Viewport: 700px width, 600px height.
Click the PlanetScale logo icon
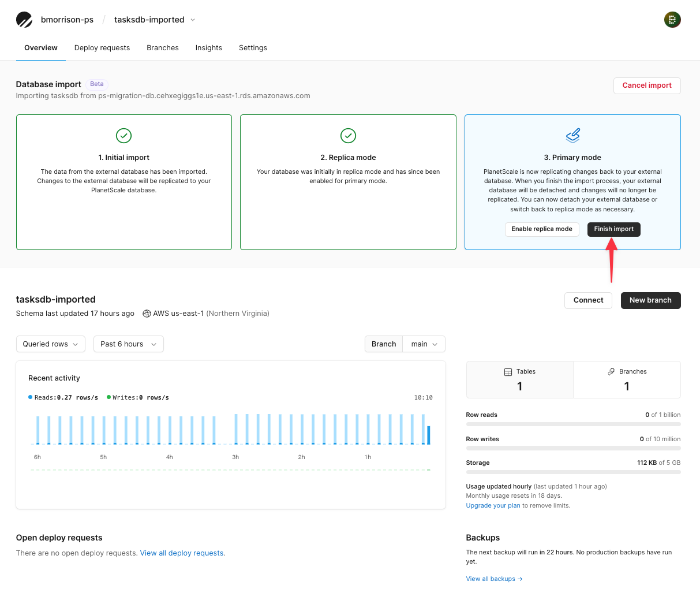point(24,20)
